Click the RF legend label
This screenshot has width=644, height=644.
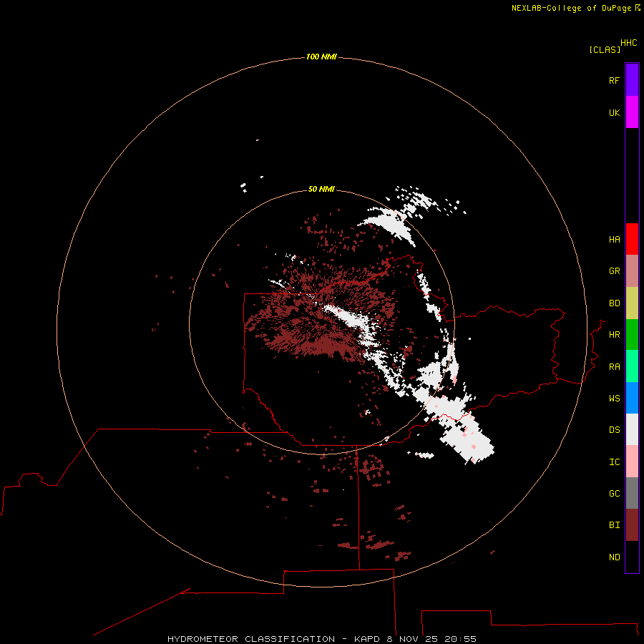tap(614, 80)
